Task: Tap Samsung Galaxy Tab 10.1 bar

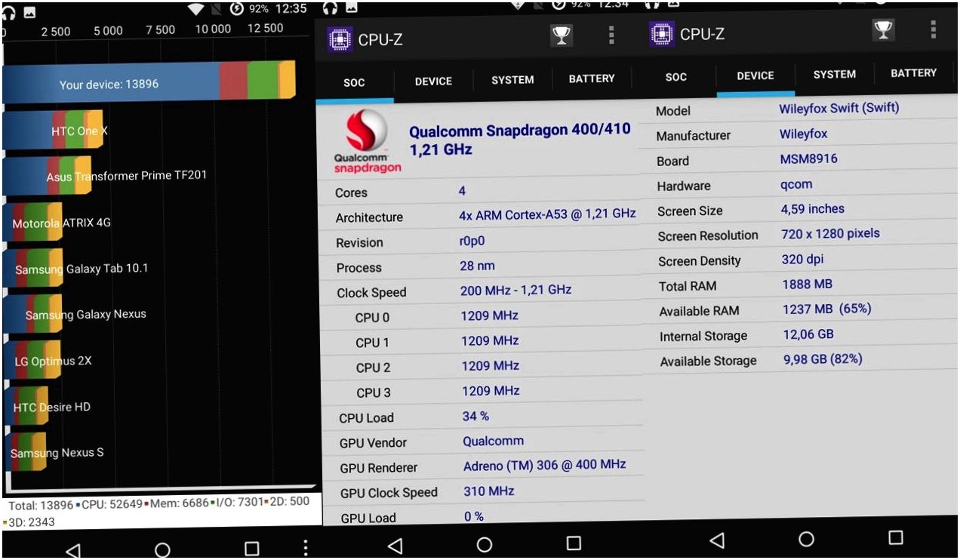Action: pos(32,268)
